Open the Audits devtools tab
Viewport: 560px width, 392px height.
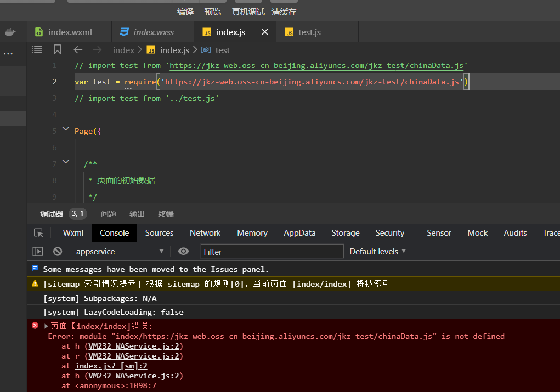click(x=515, y=233)
